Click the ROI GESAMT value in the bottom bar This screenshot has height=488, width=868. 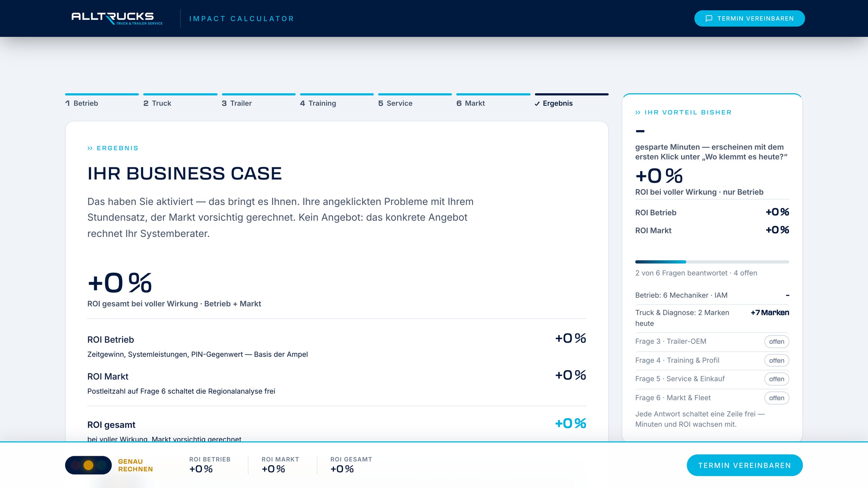(x=342, y=469)
